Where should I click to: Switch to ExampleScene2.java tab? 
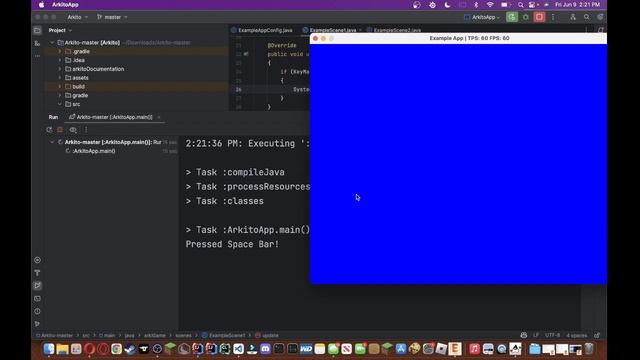pos(394,30)
